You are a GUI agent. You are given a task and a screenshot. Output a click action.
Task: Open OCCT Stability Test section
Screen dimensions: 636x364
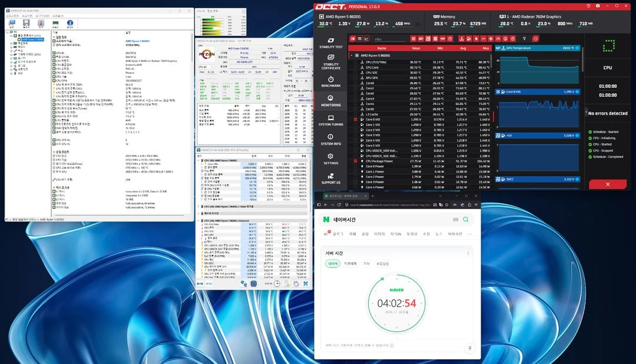(x=330, y=43)
